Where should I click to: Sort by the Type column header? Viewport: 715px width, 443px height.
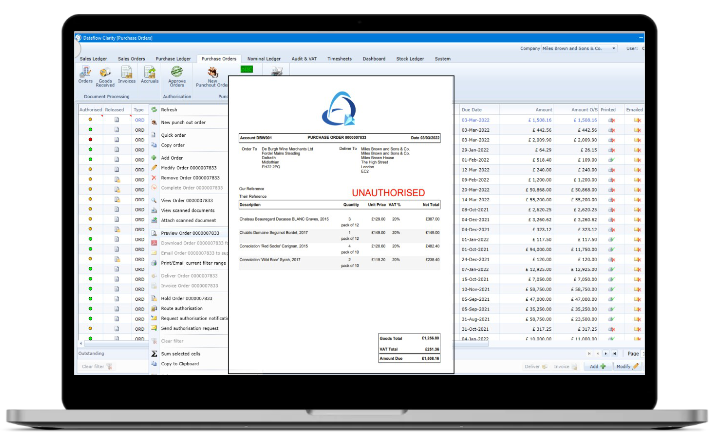(x=139, y=110)
